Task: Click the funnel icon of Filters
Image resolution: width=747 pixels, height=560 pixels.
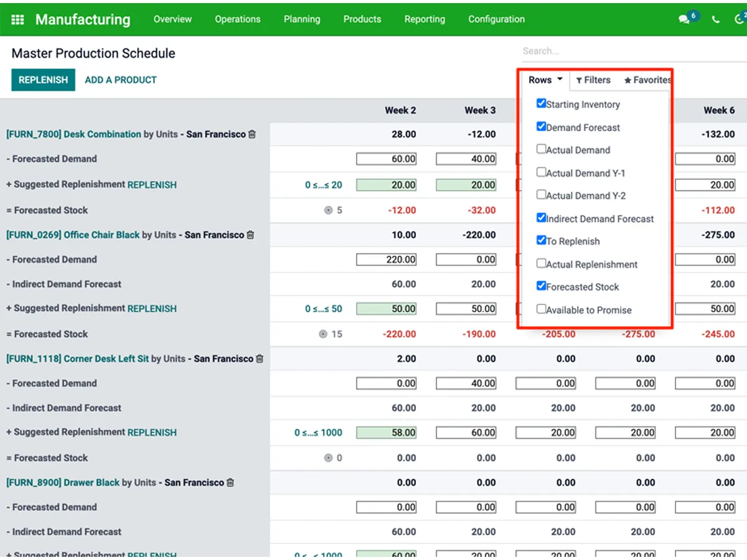Action: (x=579, y=80)
